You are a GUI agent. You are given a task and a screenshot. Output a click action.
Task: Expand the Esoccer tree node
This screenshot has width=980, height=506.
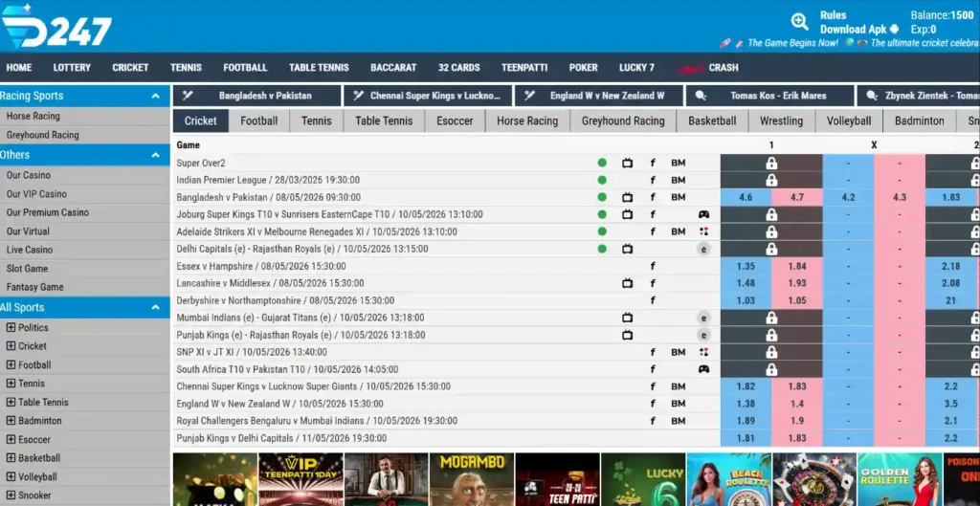[x=11, y=439]
